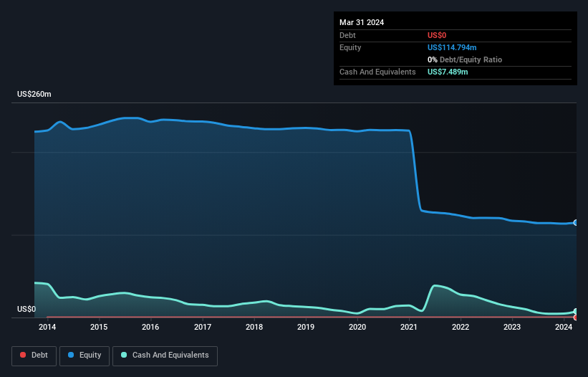Click the 2018 x-axis label
The height and width of the screenshot is (377, 588).
pyautogui.click(x=254, y=327)
